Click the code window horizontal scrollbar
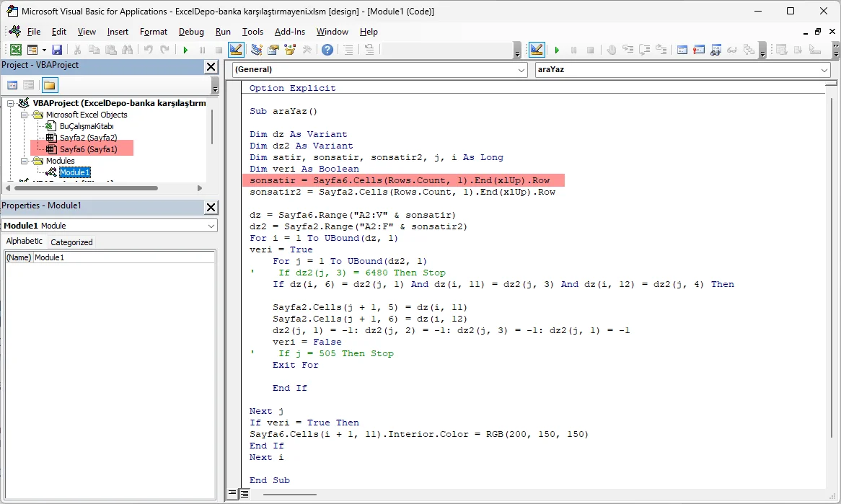The image size is (841, 504). [290, 495]
